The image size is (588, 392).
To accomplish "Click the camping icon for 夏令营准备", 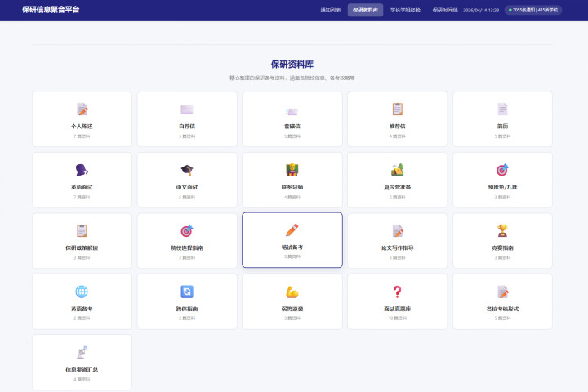I will click(x=397, y=170).
